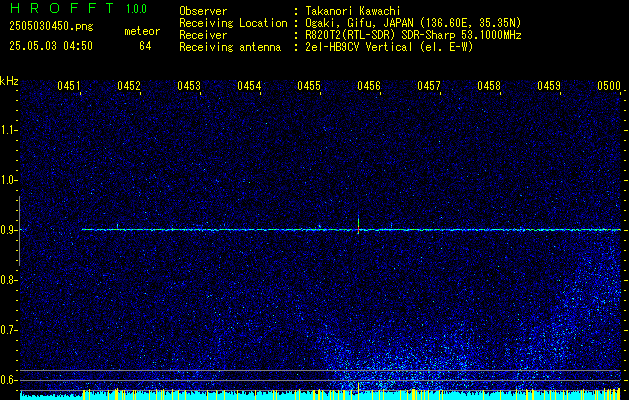Click the 0.9 kHz frequency label
Screen dimensions: 629x400
(8, 230)
